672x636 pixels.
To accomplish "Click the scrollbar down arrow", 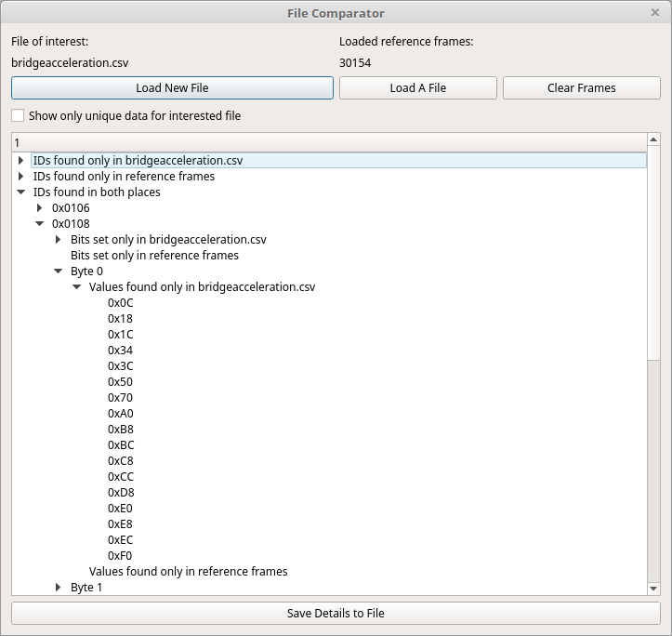I will tap(652, 588).
